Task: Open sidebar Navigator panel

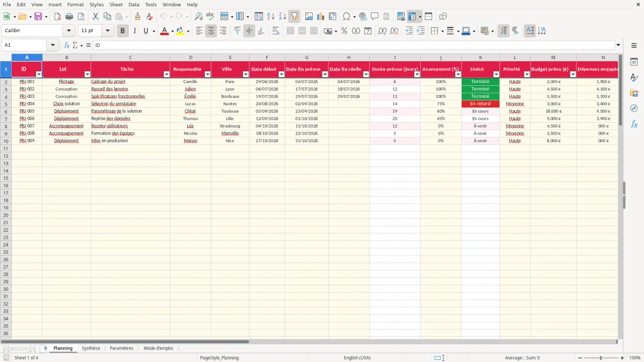Action: 634,108
